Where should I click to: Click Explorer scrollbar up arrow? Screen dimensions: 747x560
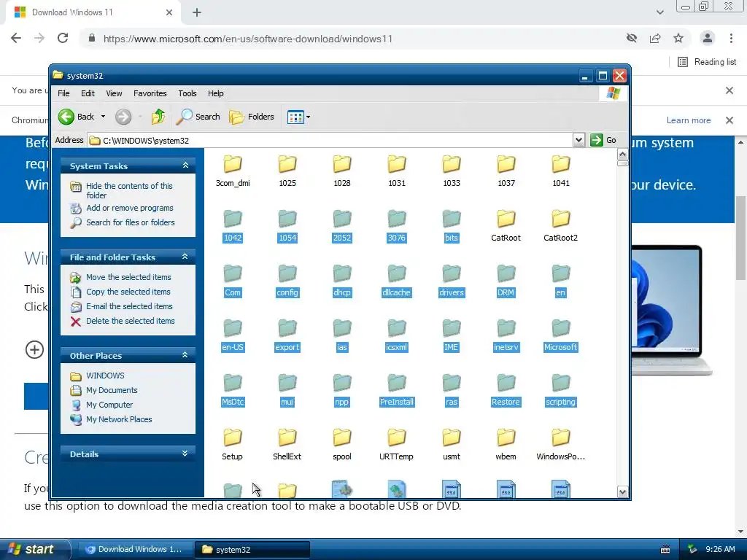tap(622, 155)
